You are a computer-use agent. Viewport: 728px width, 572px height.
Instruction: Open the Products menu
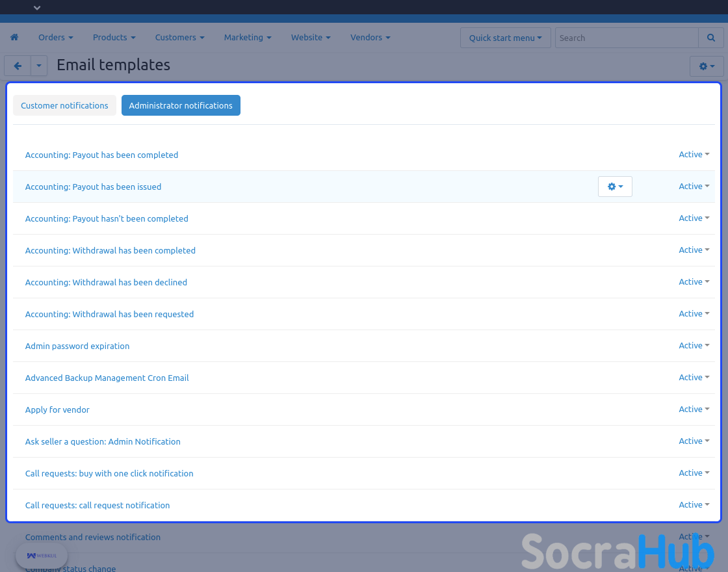(x=114, y=37)
